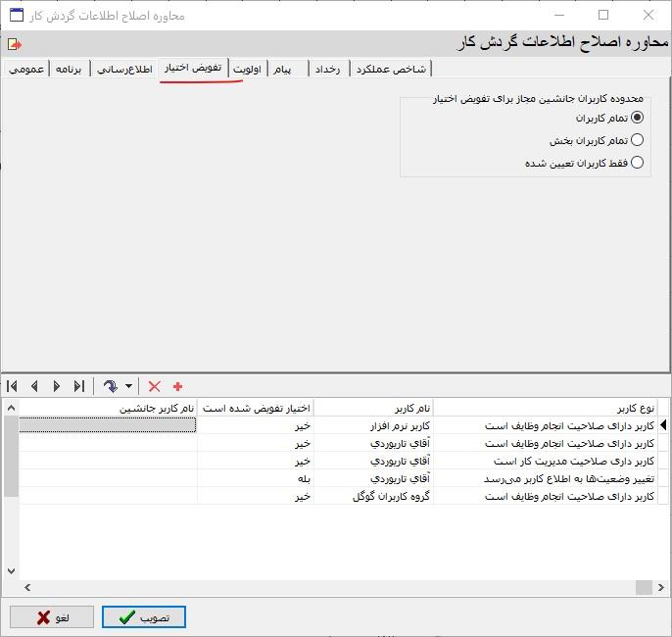Click نام کاربر column header
The image size is (672, 637).
pyautogui.click(x=373, y=408)
